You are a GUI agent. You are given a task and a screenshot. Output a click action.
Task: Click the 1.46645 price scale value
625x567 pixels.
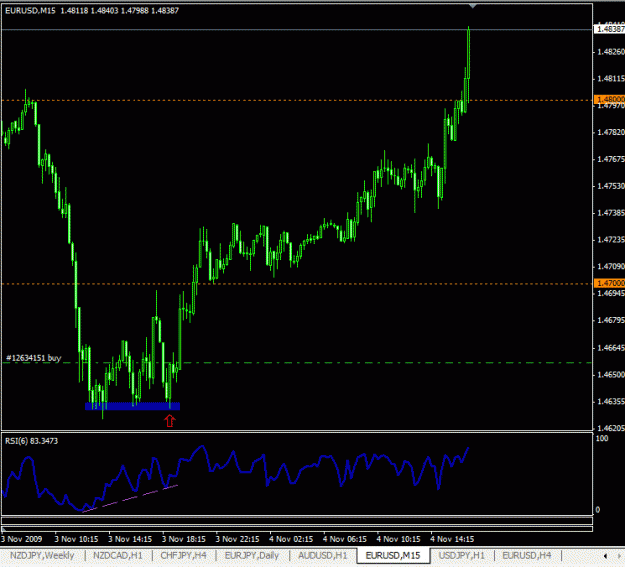point(610,348)
